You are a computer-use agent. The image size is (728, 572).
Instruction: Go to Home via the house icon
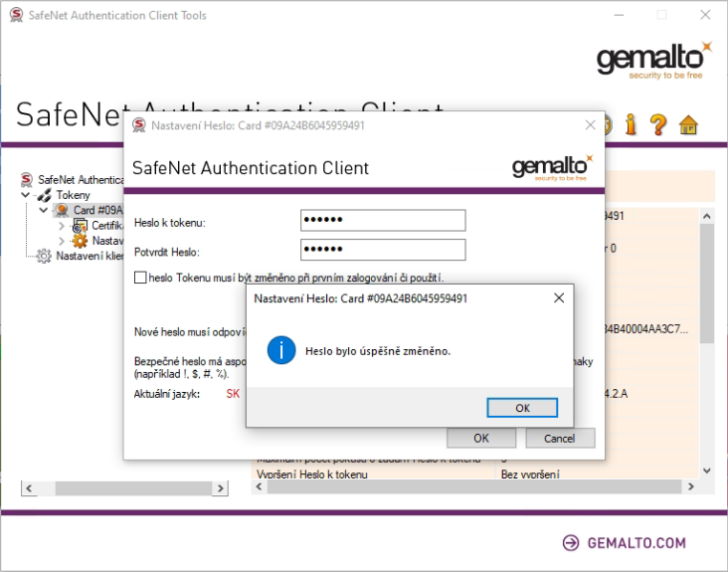point(688,125)
